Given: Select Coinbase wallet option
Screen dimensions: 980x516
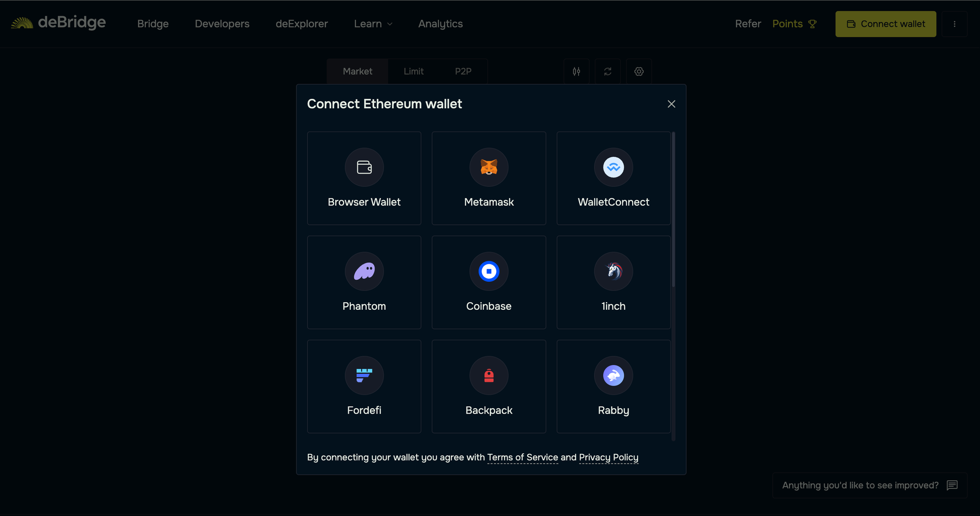Looking at the screenshot, I should point(489,282).
